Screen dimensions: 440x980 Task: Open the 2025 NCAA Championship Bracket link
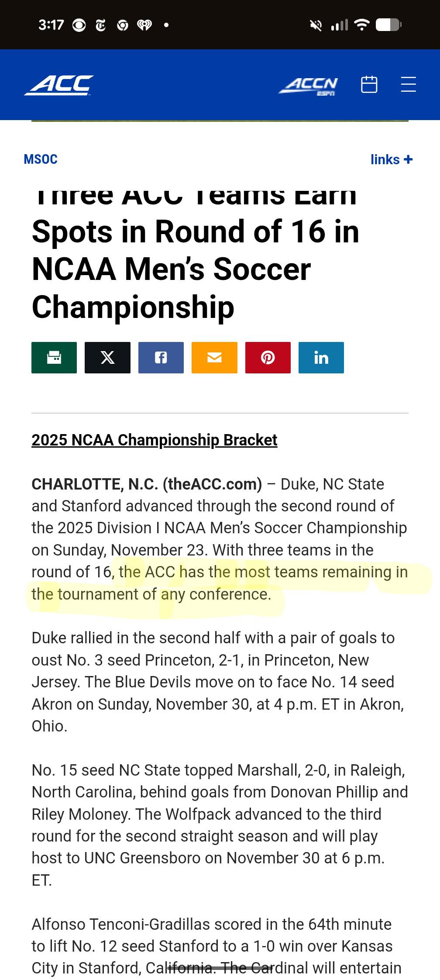[155, 440]
